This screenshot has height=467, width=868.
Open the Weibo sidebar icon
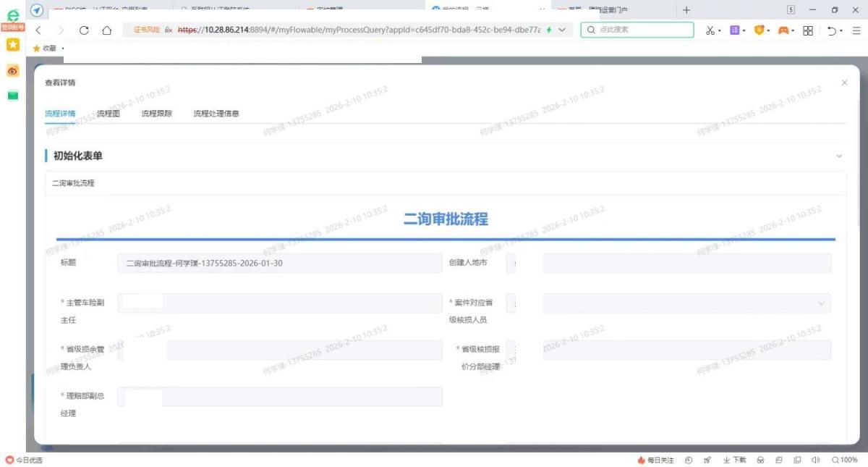[x=12, y=70]
